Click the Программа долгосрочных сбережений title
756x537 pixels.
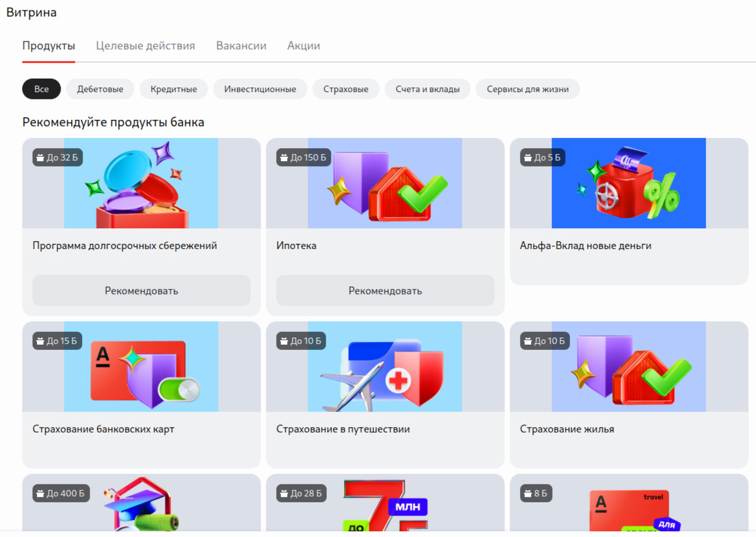point(125,246)
